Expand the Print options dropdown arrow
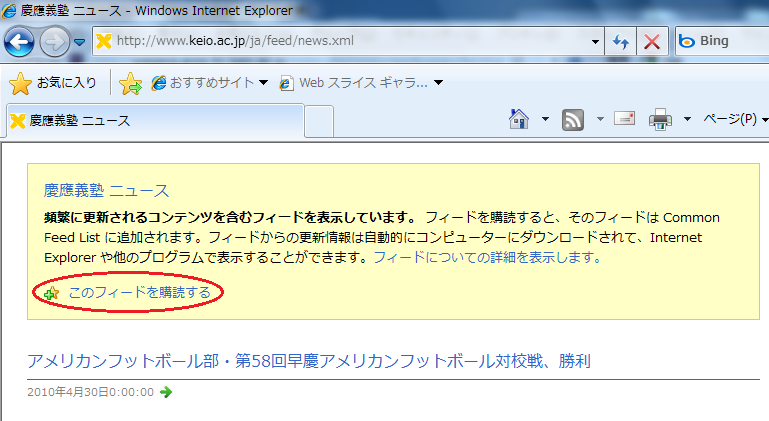769x421 pixels. tap(687, 119)
